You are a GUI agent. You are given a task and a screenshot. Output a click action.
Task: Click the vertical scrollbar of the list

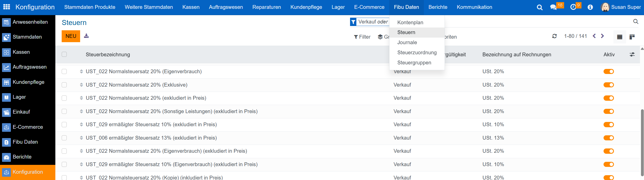click(642, 141)
